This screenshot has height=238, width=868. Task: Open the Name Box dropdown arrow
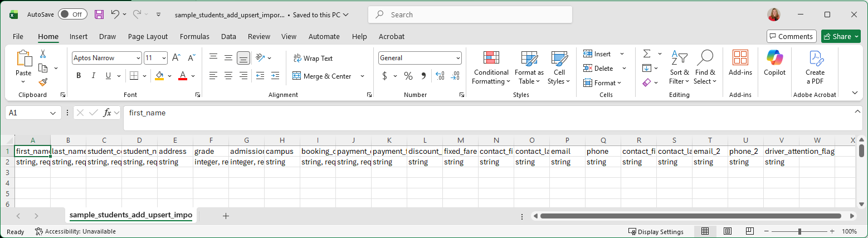(x=53, y=113)
